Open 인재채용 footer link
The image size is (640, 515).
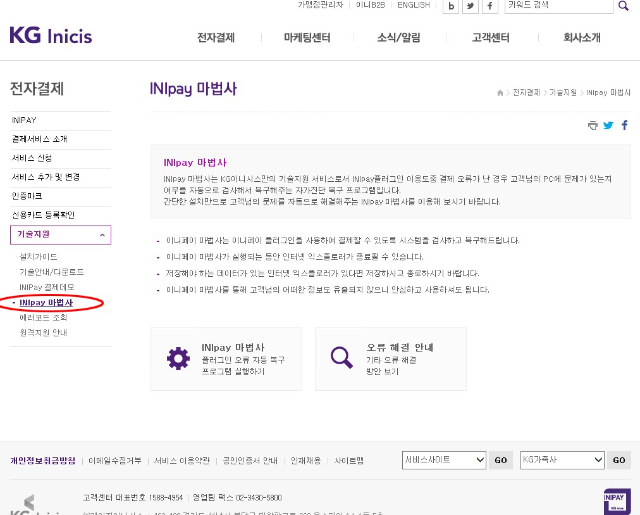(305, 461)
